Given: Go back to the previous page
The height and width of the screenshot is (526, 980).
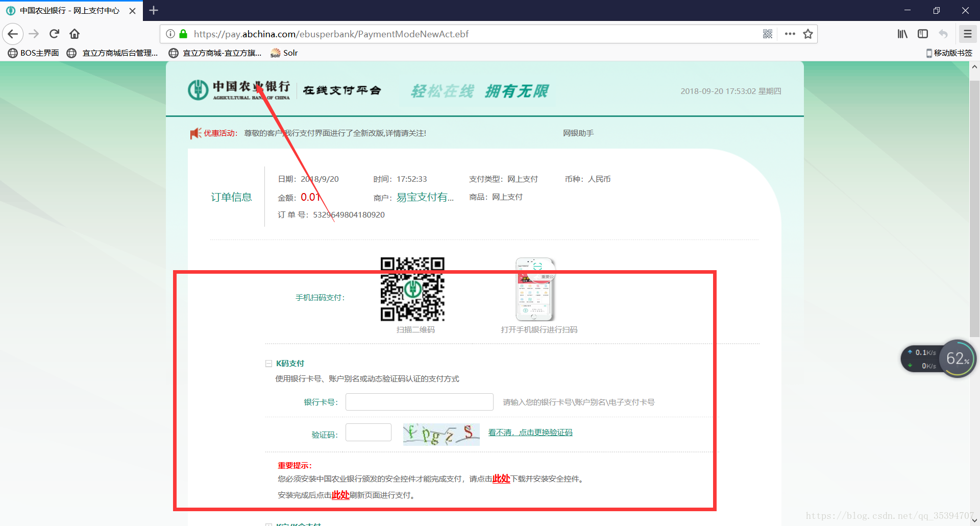Looking at the screenshot, I should pos(13,34).
